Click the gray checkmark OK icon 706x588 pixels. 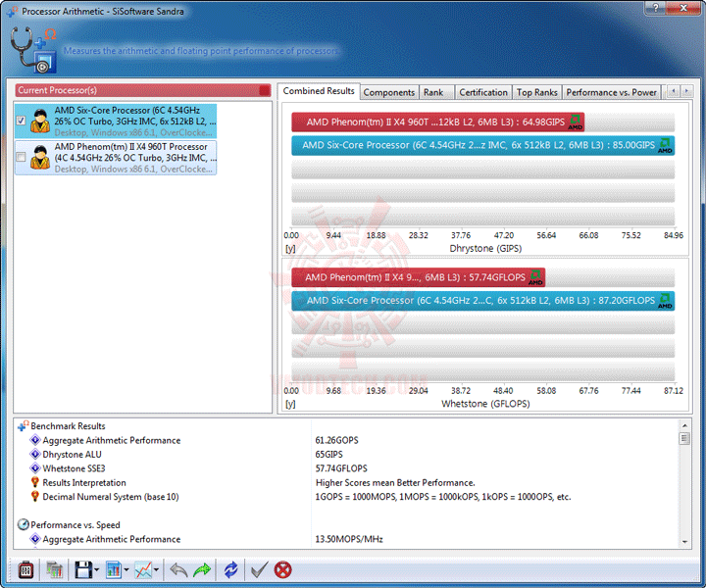[259, 570]
